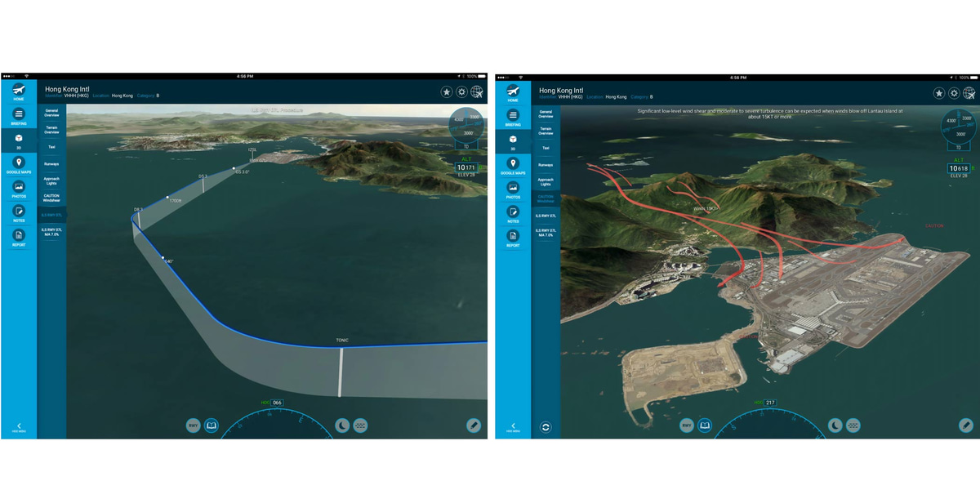Switch to the Terrain Overview tab

click(51, 129)
